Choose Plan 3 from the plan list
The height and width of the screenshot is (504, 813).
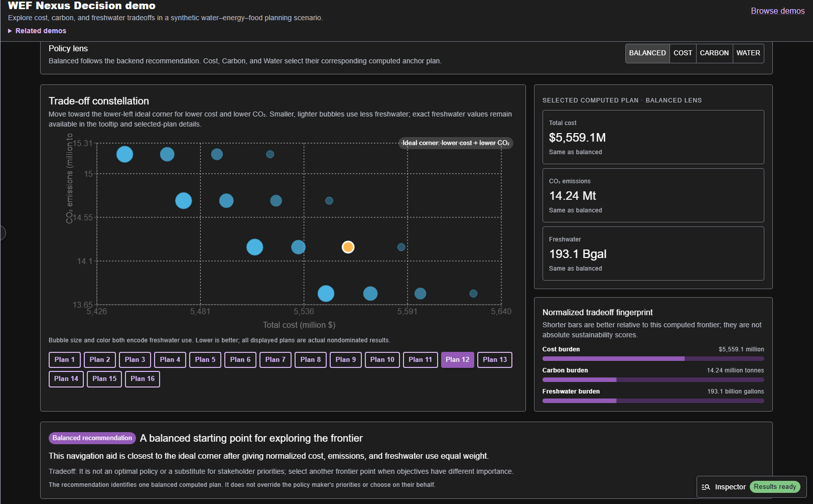tap(135, 360)
